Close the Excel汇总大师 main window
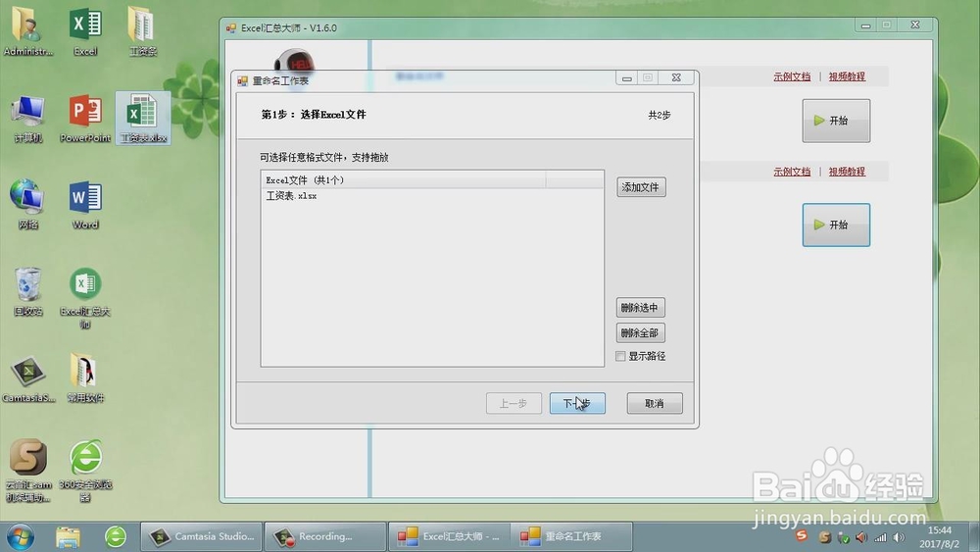The width and height of the screenshot is (980, 552). coord(914,25)
